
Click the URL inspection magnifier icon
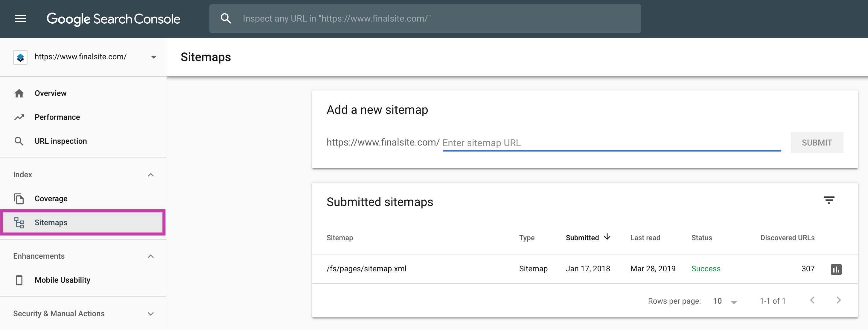click(x=19, y=141)
